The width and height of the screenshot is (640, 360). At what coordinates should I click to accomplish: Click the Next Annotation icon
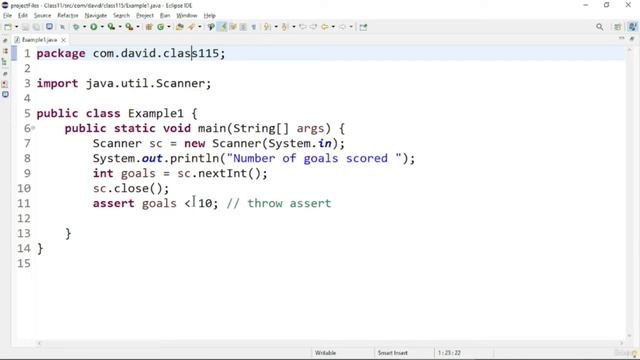267,27
